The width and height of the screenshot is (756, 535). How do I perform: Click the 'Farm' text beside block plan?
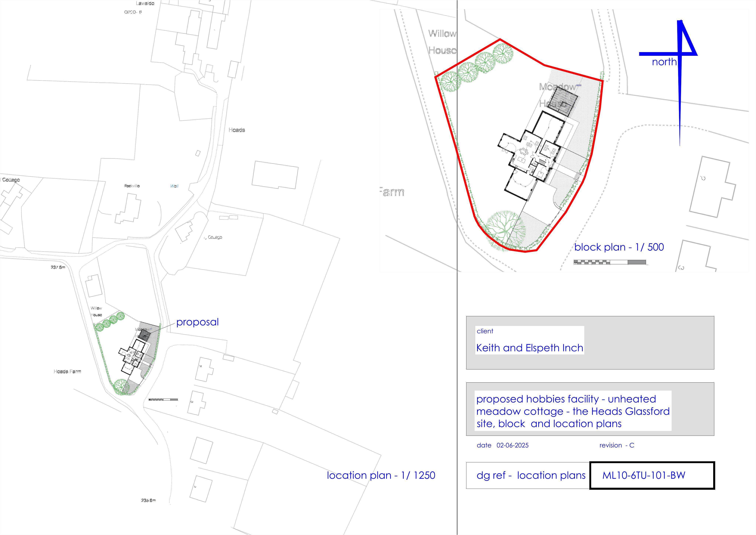coord(392,192)
